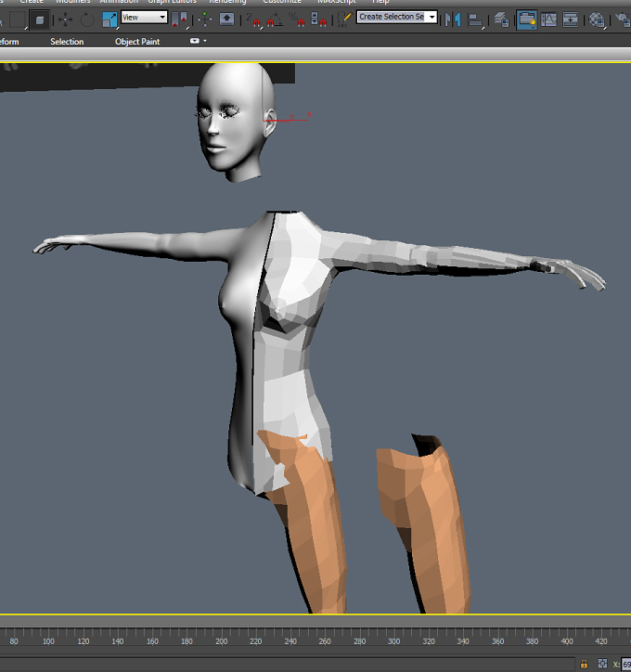Click the Mirror tool icon
This screenshot has height=672, width=631.
tap(453, 19)
